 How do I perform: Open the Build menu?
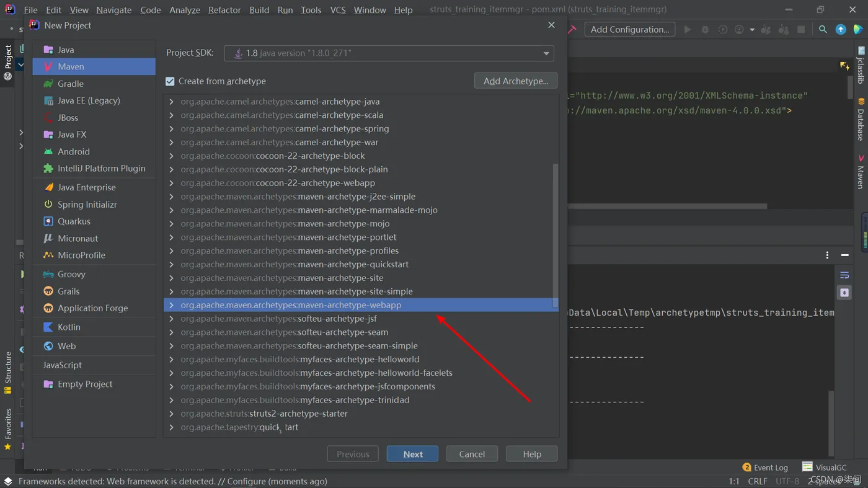click(259, 10)
